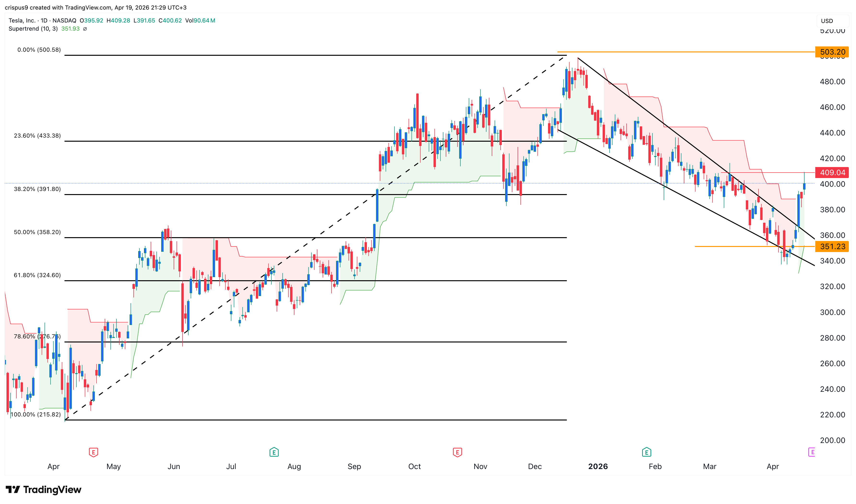Click the Oct label on time axis
This screenshot has height=504, width=856.
414,466
